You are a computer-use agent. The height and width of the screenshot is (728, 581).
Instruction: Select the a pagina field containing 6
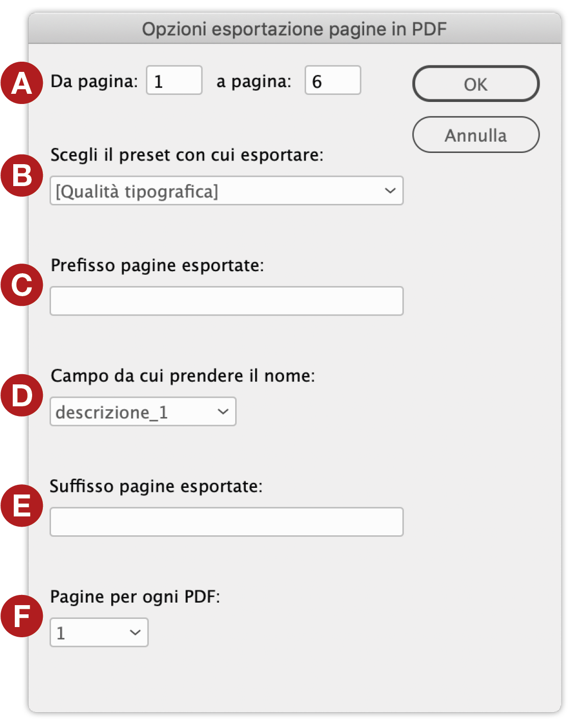332,81
